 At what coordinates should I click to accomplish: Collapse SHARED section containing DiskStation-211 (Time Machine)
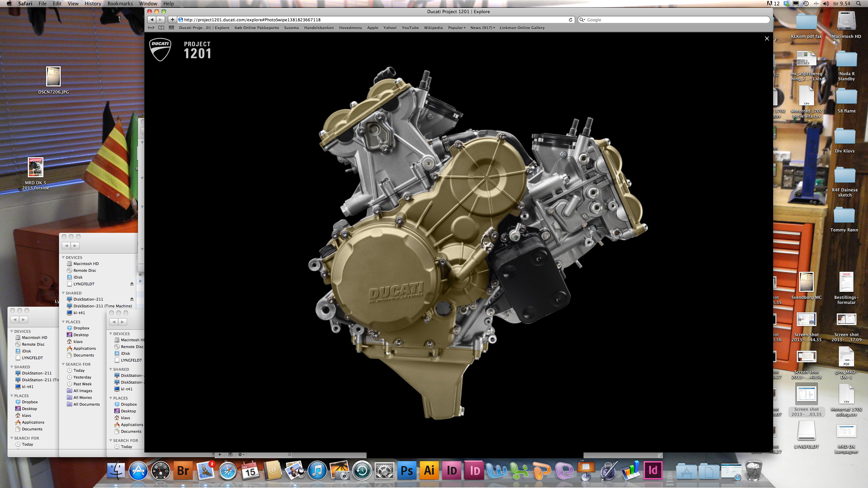coord(63,293)
